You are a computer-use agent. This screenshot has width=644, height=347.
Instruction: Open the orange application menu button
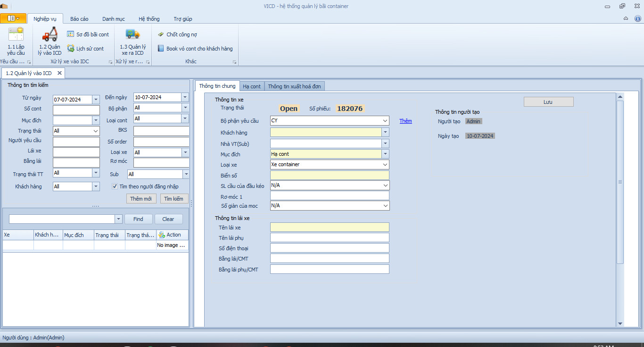[x=13, y=18]
